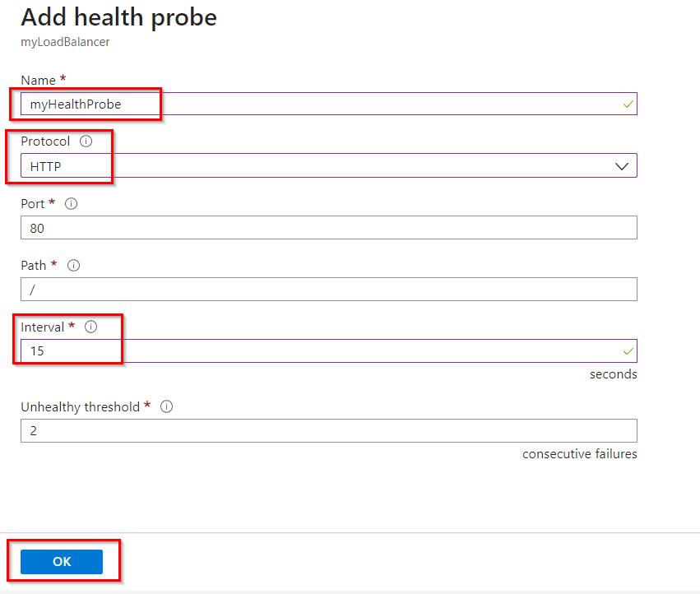Click the Unhealthy threshold info icon
Screen dimensions: 700x594
166,406
